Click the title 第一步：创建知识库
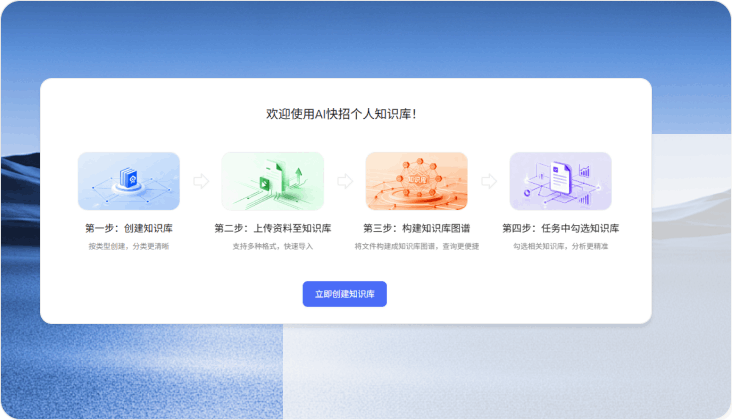The width and height of the screenshot is (732, 420). pyautogui.click(x=129, y=228)
